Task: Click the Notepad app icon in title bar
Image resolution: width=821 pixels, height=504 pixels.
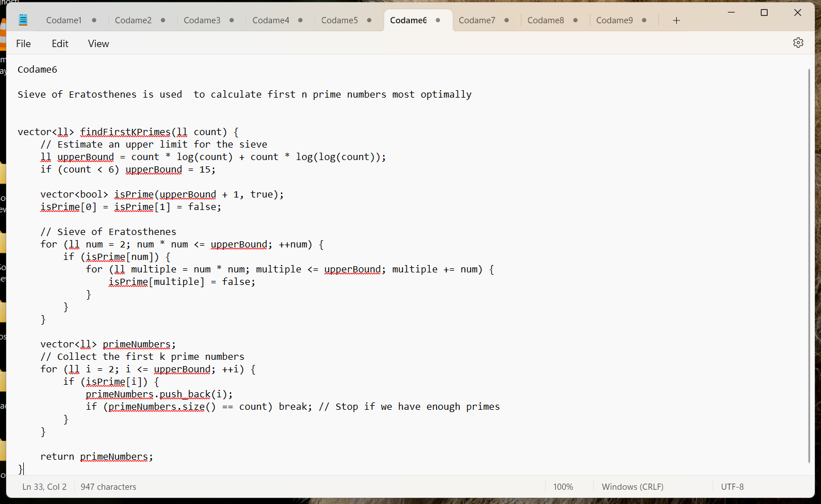Action: [x=23, y=20]
